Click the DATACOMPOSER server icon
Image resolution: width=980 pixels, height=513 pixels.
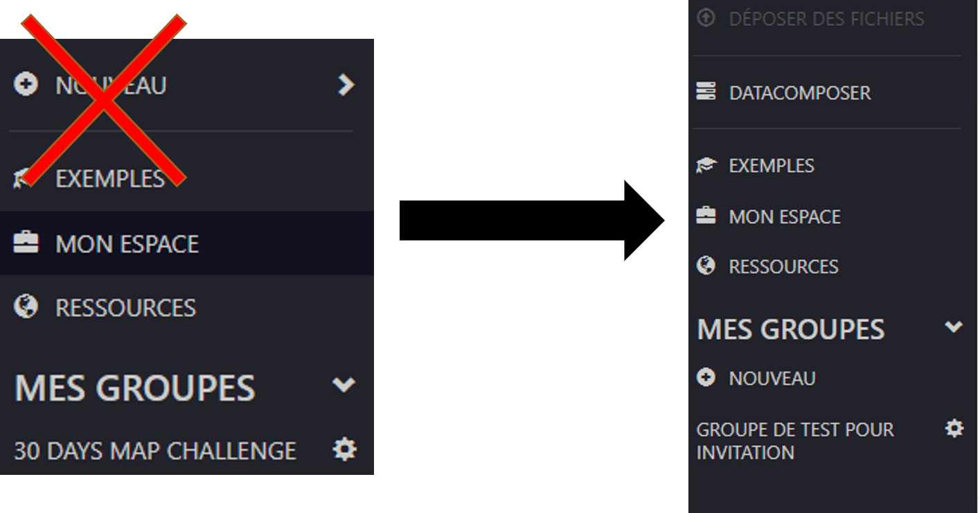click(x=706, y=92)
